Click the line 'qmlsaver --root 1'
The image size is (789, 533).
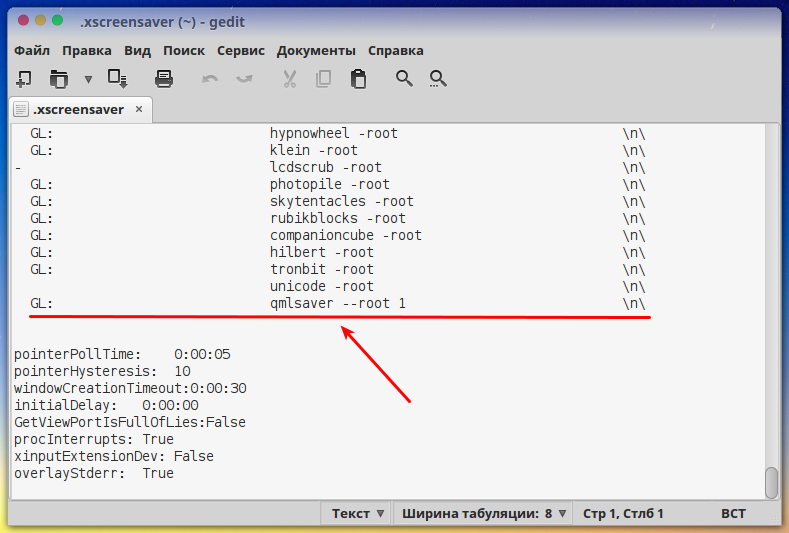pos(338,303)
